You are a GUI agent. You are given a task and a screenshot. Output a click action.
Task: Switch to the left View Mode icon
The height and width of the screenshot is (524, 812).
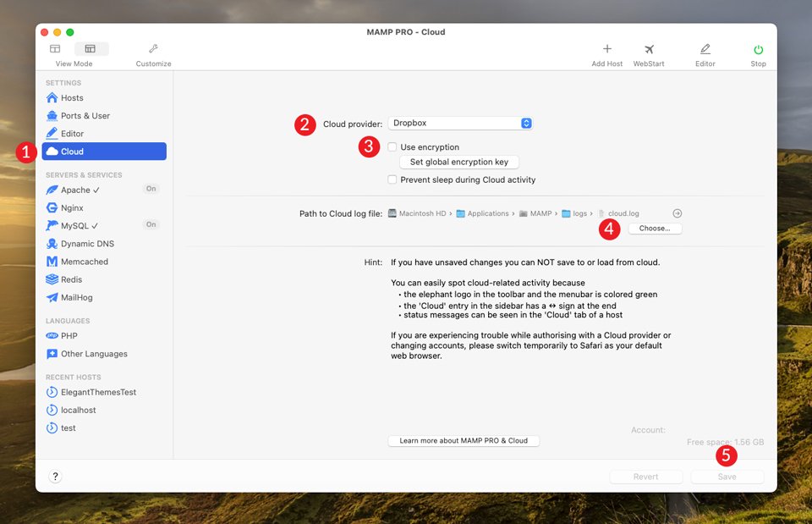[55, 49]
